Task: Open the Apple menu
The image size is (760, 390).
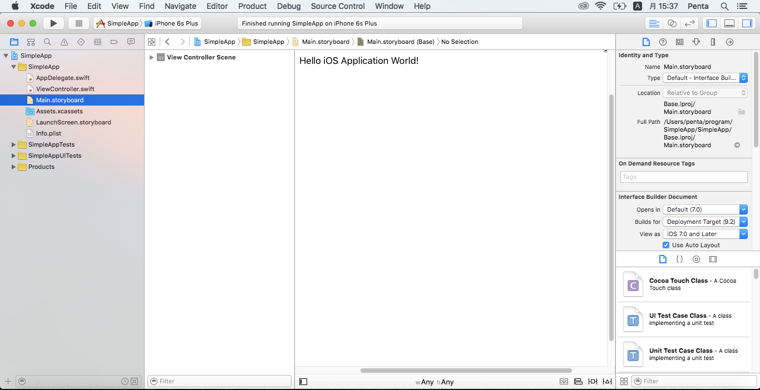Action: tap(15, 6)
